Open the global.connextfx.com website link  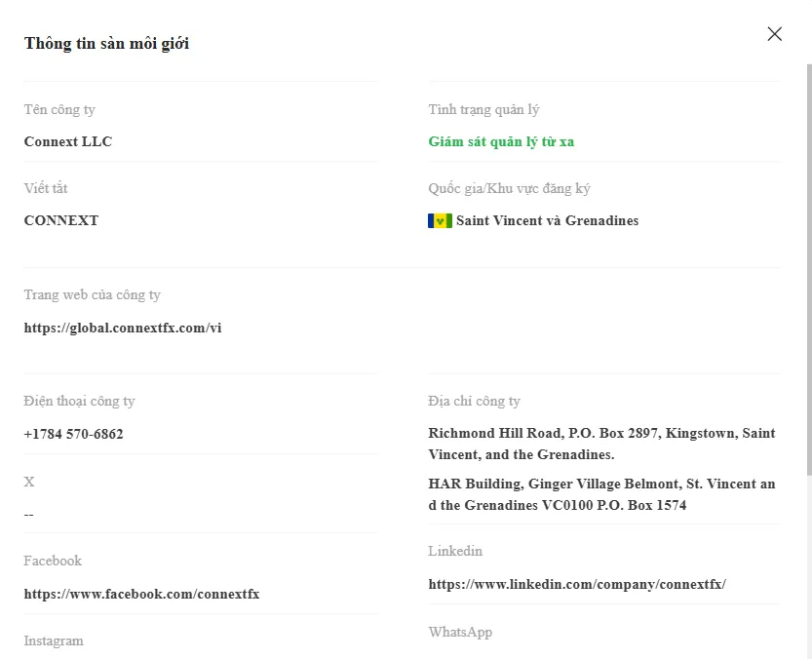point(123,328)
